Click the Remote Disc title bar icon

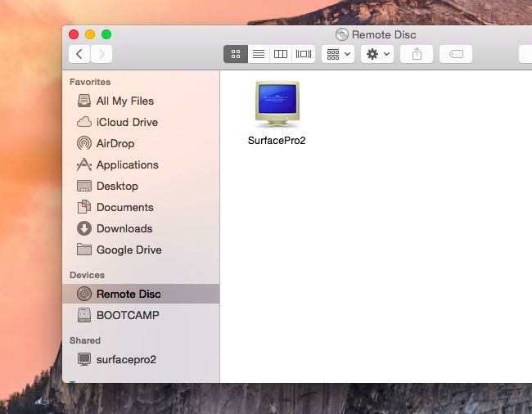coord(341,34)
